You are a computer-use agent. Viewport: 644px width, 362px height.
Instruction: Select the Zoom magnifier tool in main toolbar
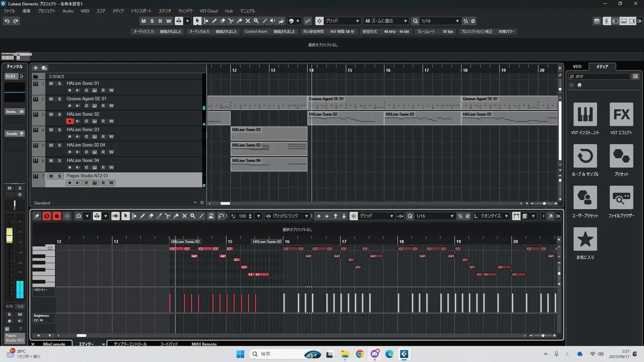pos(256,21)
